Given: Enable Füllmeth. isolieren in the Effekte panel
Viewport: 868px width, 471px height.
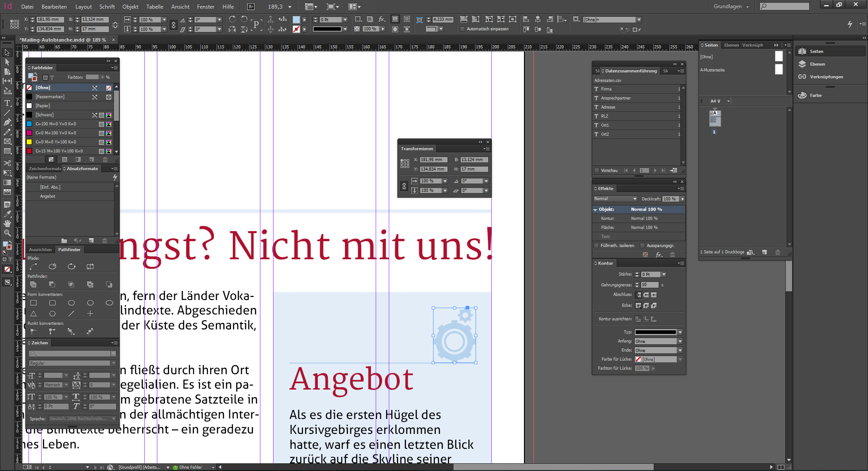Looking at the screenshot, I should 597,245.
